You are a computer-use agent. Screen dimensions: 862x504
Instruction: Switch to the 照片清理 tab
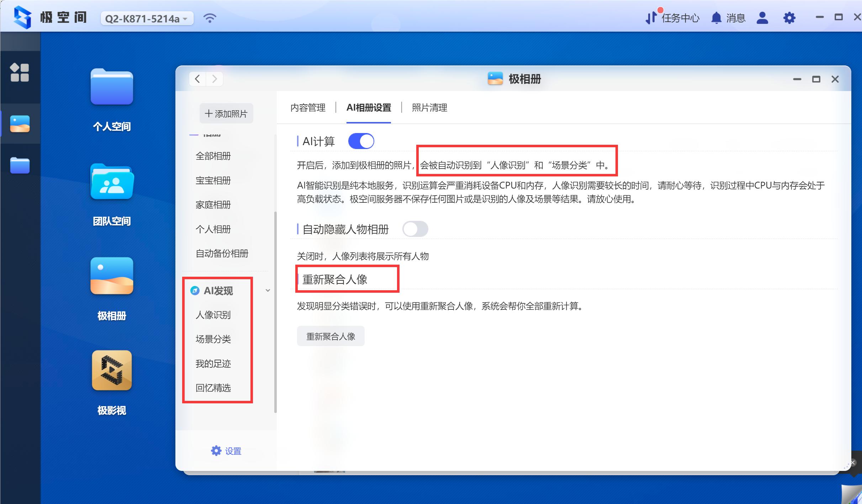pos(429,108)
